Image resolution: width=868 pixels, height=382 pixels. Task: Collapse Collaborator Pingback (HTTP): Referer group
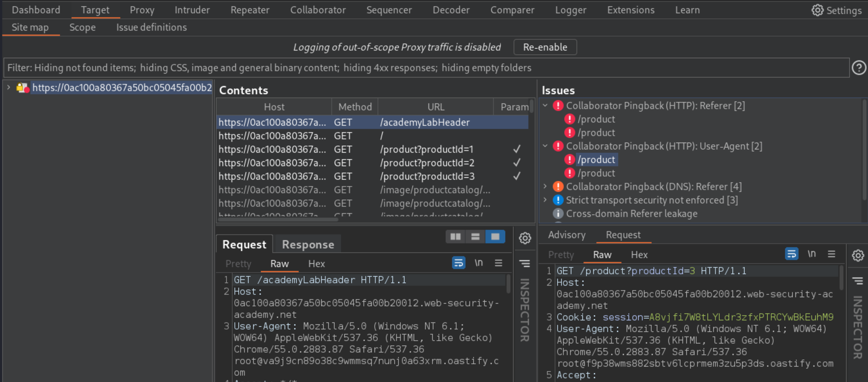[x=545, y=105]
